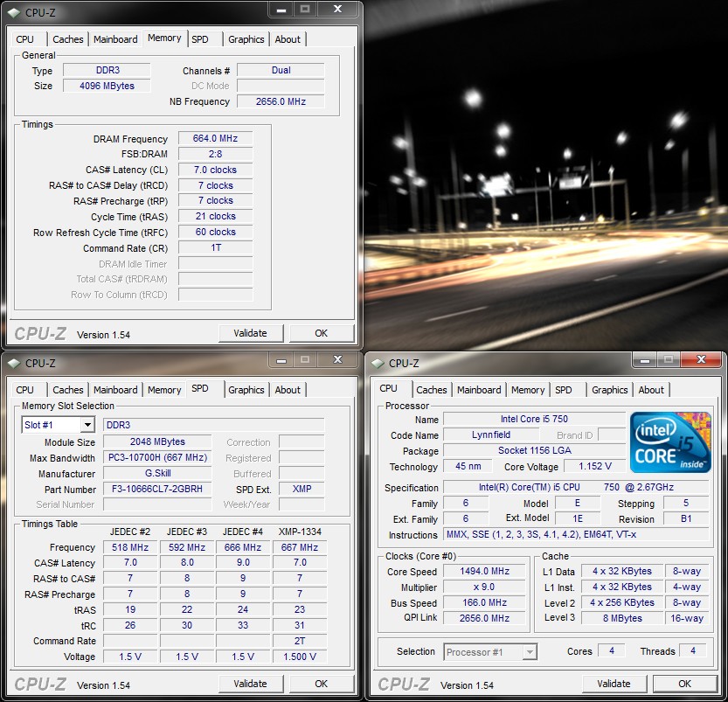Open the Caches tab in the processor window
This screenshot has width=728, height=702.
pyautogui.click(x=432, y=390)
